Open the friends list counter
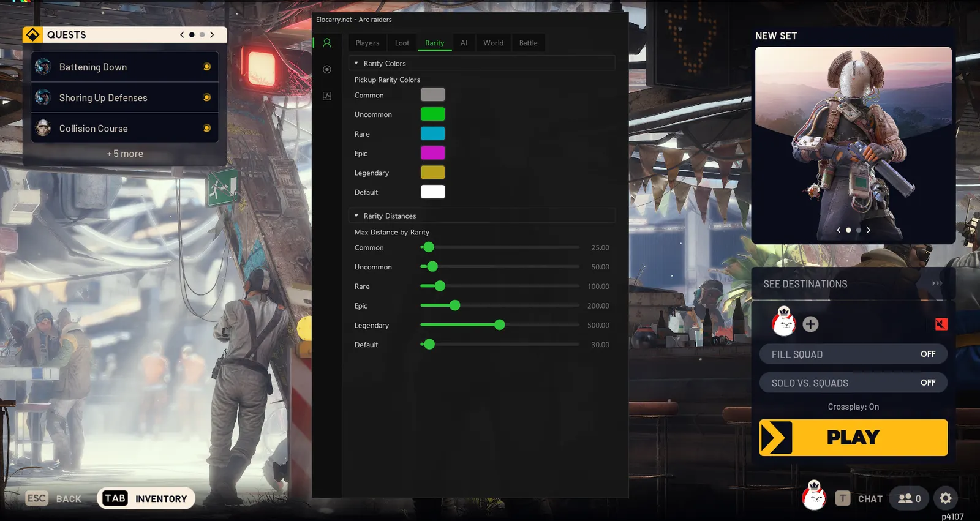The height and width of the screenshot is (521, 980). tap(910, 498)
